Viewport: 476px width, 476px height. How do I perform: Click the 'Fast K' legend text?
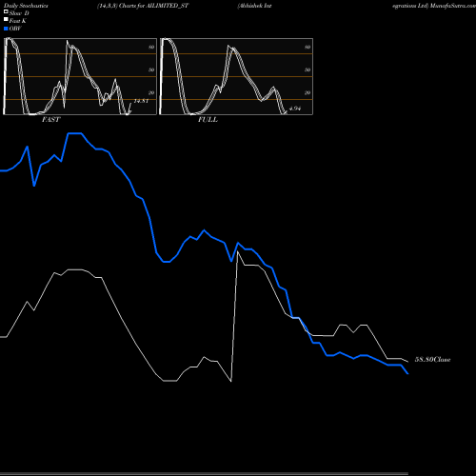tap(18, 21)
